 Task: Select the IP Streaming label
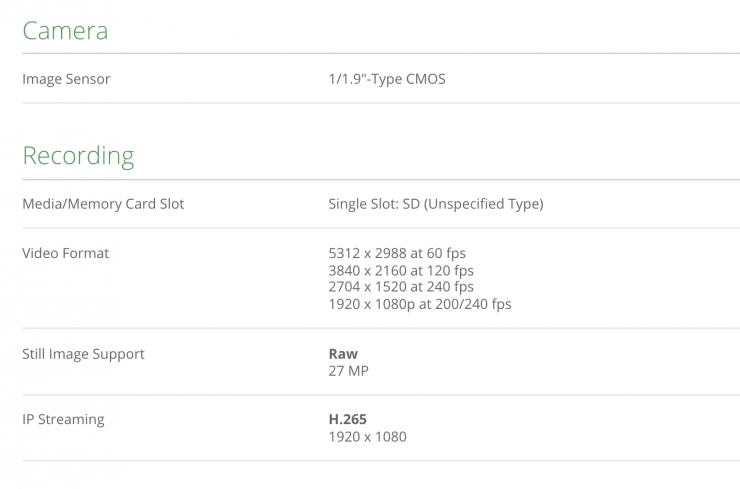tap(63, 419)
